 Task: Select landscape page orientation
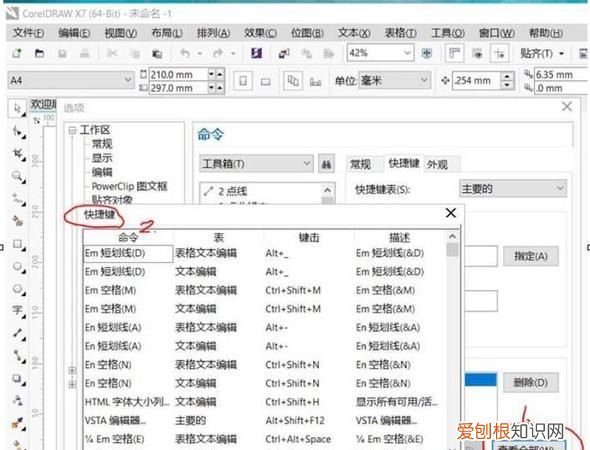point(265,81)
